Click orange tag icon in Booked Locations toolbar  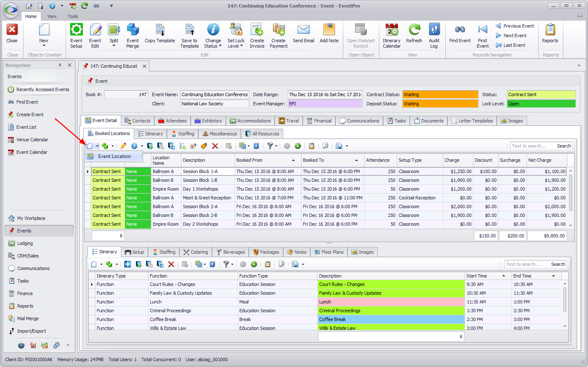[204, 146]
